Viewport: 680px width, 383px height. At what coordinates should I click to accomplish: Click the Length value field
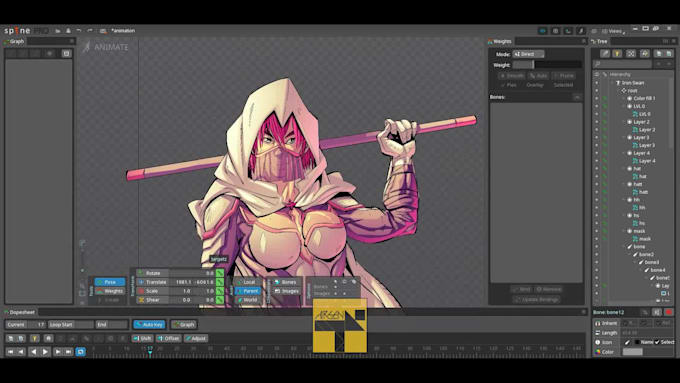647,333
